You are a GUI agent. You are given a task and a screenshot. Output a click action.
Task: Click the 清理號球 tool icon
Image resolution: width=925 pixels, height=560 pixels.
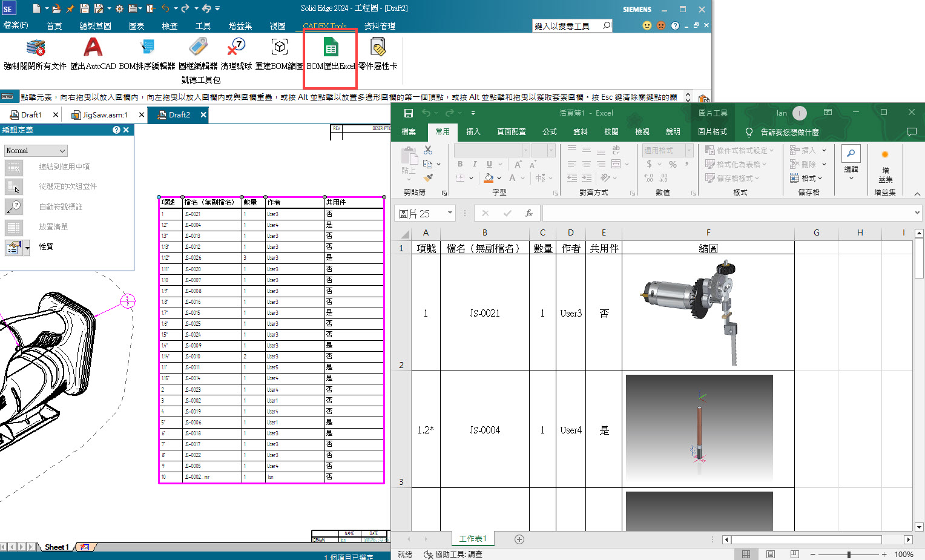[x=236, y=47]
